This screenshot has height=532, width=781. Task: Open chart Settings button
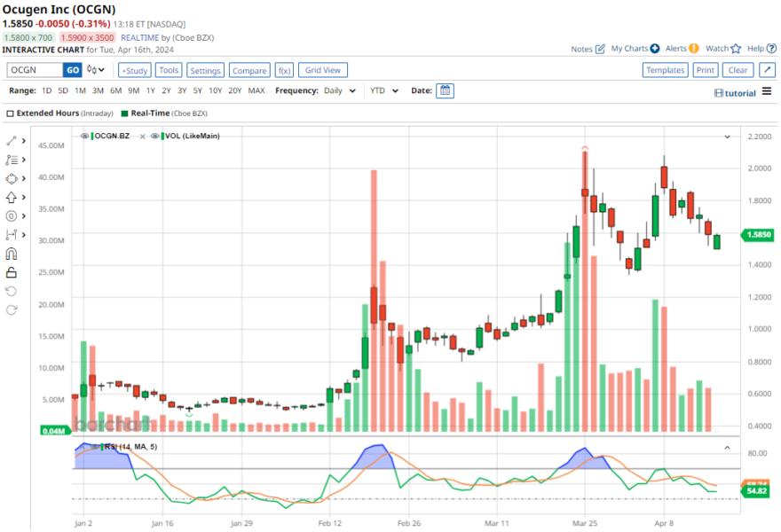(205, 70)
